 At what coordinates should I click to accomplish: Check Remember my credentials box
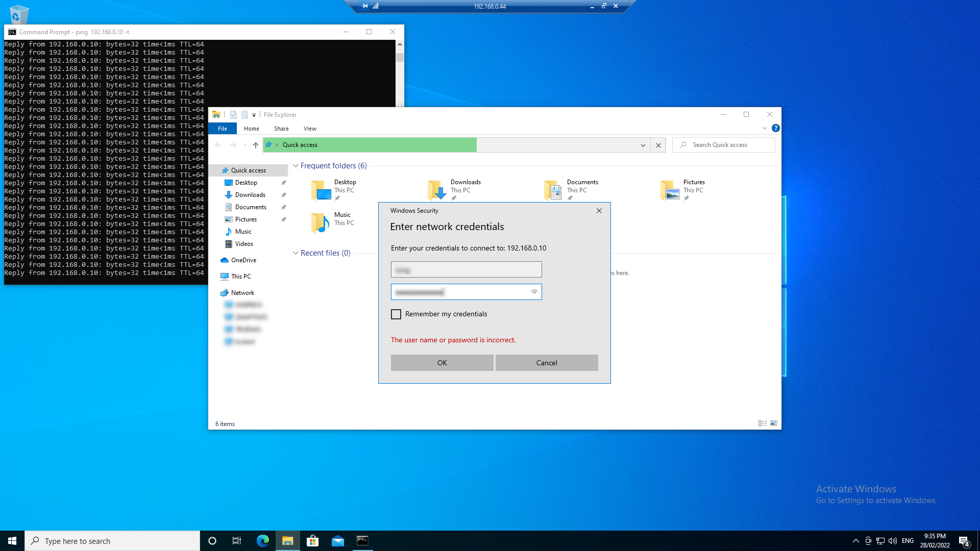pyautogui.click(x=396, y=314)
